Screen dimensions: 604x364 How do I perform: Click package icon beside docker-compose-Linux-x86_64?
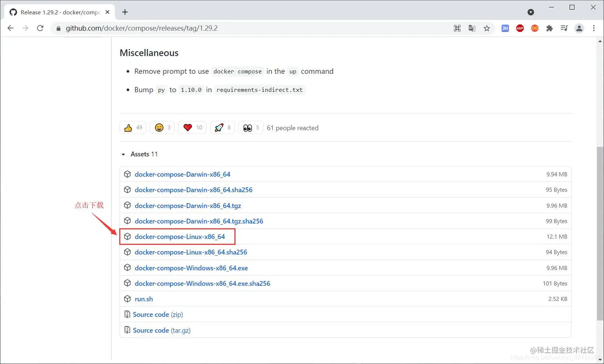tap(127, 237)
